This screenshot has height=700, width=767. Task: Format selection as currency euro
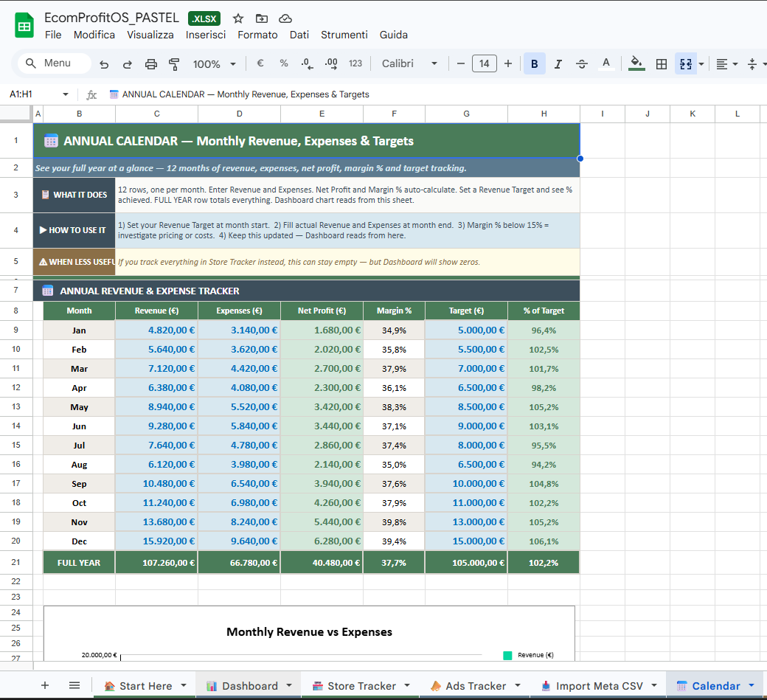[260, 63]
